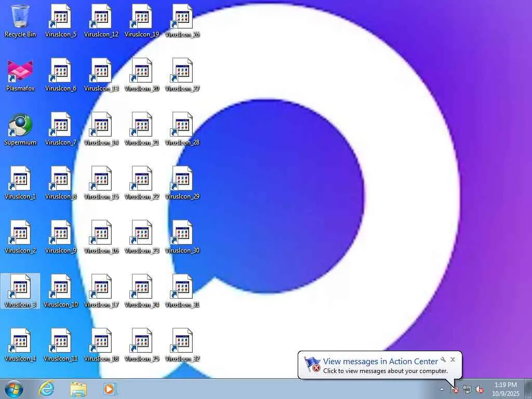
Task: Select the VirusIcon_24 shortcut
Action: pos(142,291)
